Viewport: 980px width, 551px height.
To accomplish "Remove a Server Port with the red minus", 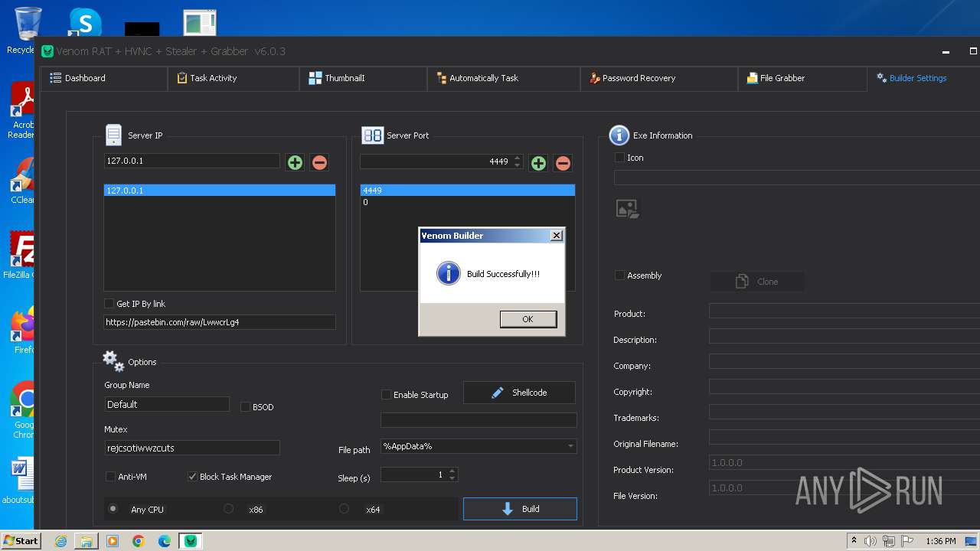I will click(563, 162).
